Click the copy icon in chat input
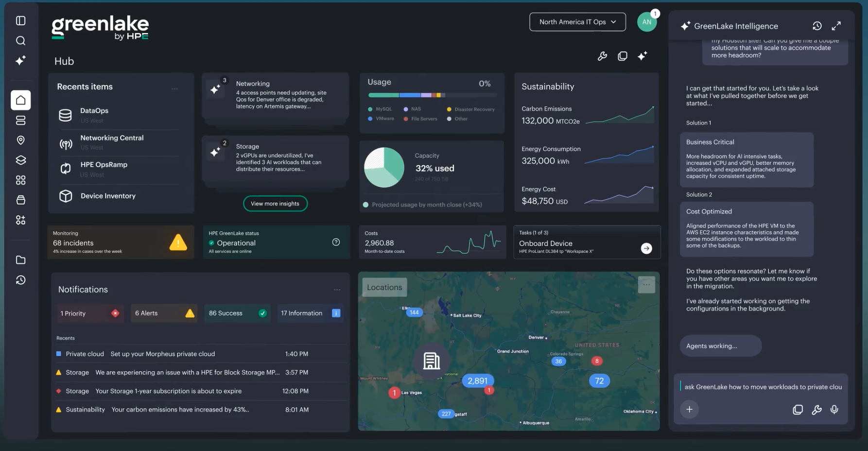This screenshot has height=451, width=868. click(798, 410)
